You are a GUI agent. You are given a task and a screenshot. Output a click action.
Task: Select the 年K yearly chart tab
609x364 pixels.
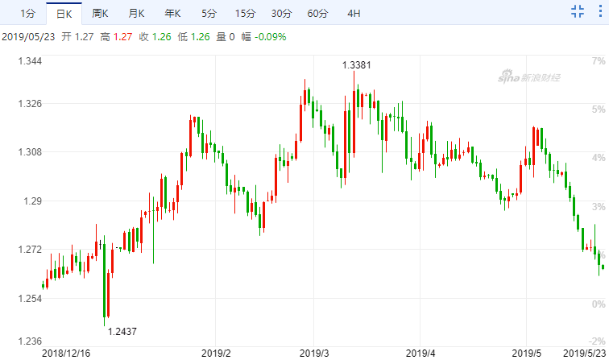coord(172,14)
